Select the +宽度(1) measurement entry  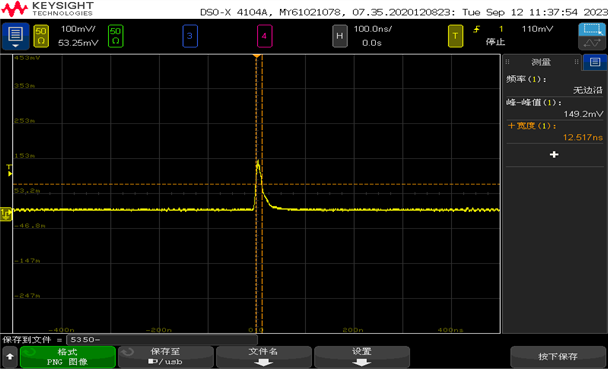555,132
